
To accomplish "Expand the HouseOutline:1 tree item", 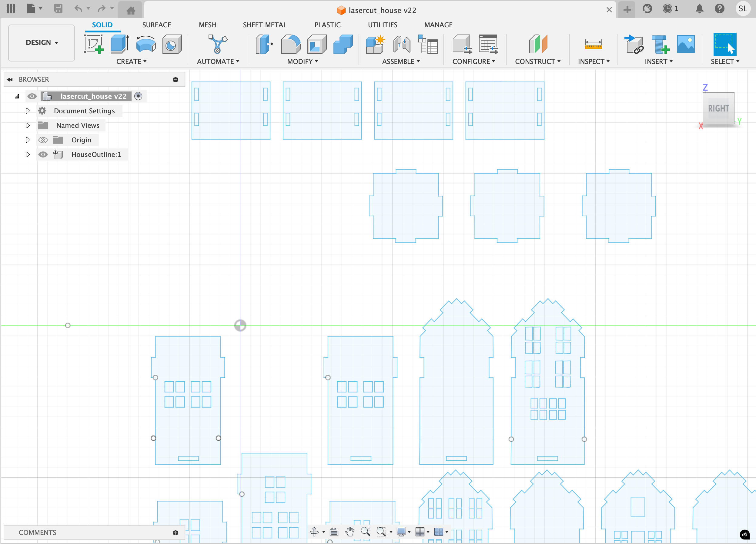I will coord(27,155).
